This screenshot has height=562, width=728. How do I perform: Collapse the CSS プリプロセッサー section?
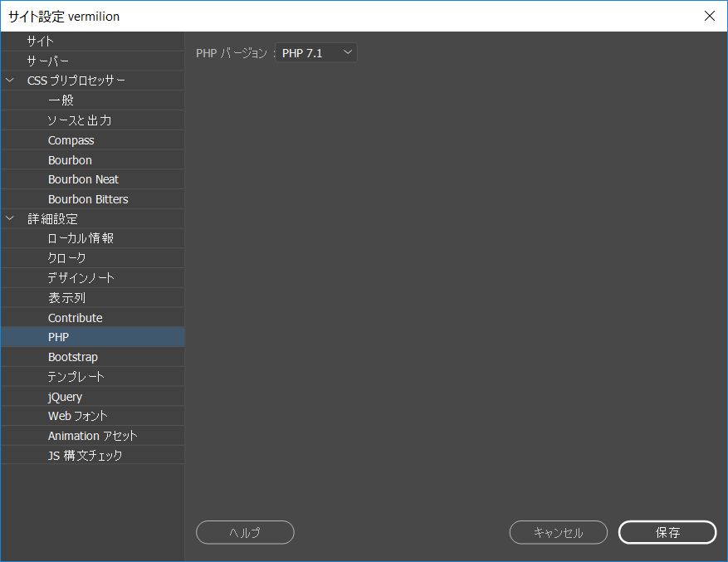click(9, 80)
